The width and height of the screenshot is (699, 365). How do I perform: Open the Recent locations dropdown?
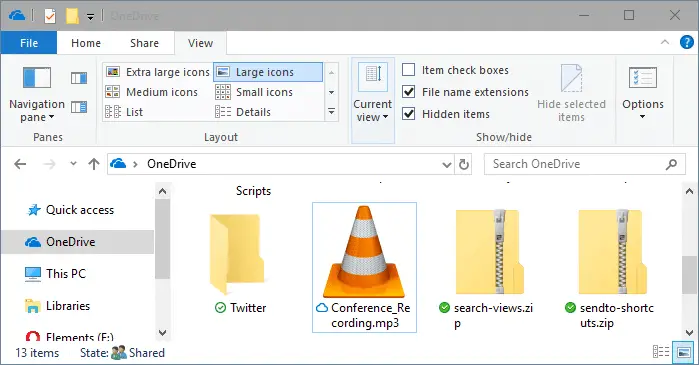pyautogui.click(x=74, y=164)
